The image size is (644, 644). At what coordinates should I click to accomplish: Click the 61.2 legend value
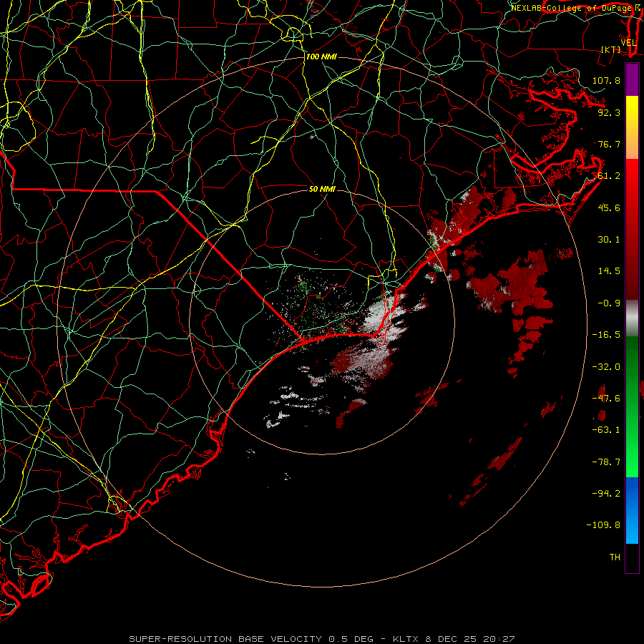tap(609, 176)
